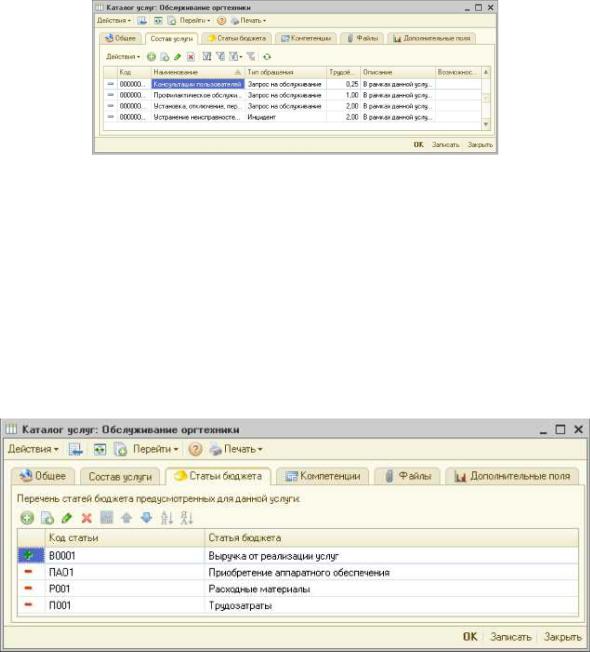Click the Disable filter icon in upper window
Image resolution: width=590 pixels, height=652 pixels.
coord(251,56)
